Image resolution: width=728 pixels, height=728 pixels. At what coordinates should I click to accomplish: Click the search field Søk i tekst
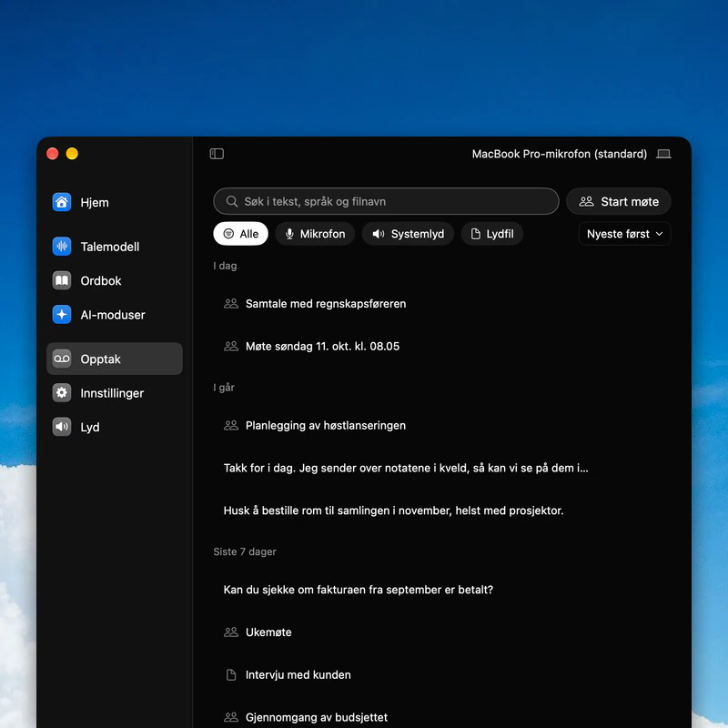(x=386, y=201)
